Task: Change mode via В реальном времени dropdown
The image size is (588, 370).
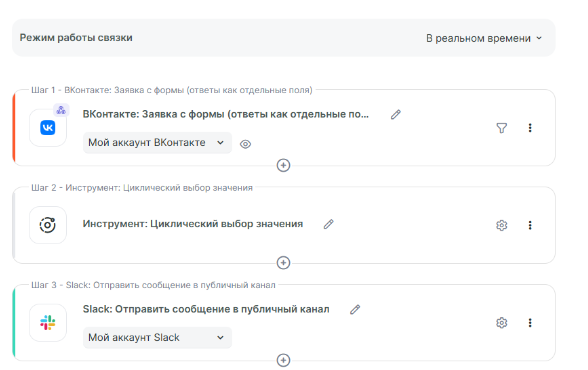Action: coord(484,38)
